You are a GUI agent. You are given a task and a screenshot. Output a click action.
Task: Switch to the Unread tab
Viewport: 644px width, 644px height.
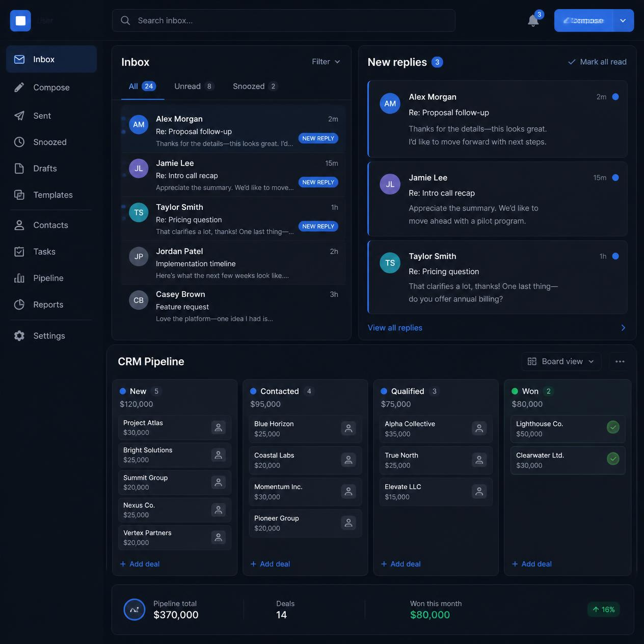coord(194,87)
